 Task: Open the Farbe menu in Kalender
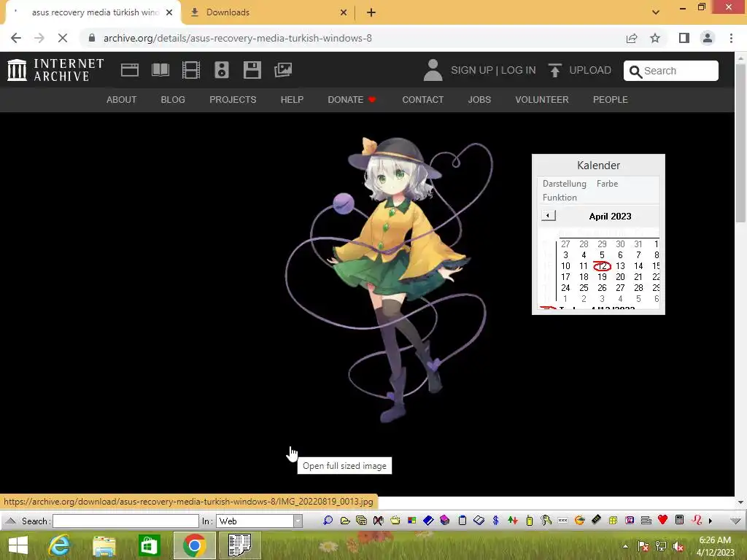(x=607, y=183)
